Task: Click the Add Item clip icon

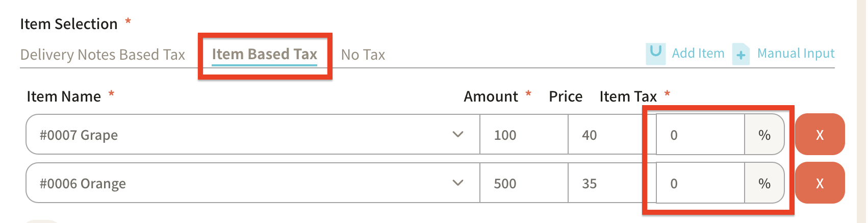Action: click(656, 53)
